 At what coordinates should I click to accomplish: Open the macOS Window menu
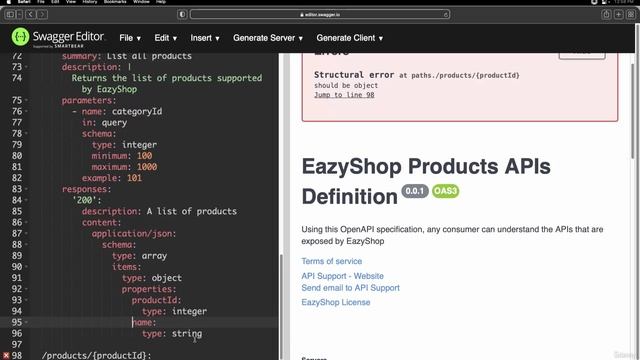pyautogui.click(x=141, y=2)
